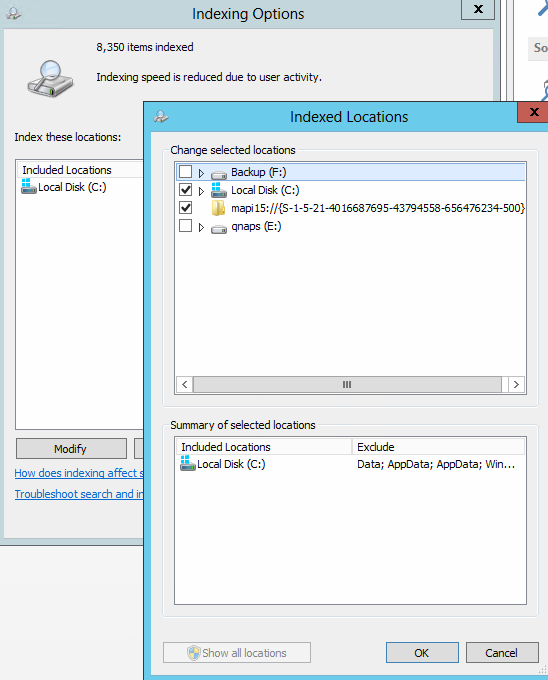Expand the Local Disk (C:) tree node
Screen dimensions: 548x680
click(x=201, y=191)
